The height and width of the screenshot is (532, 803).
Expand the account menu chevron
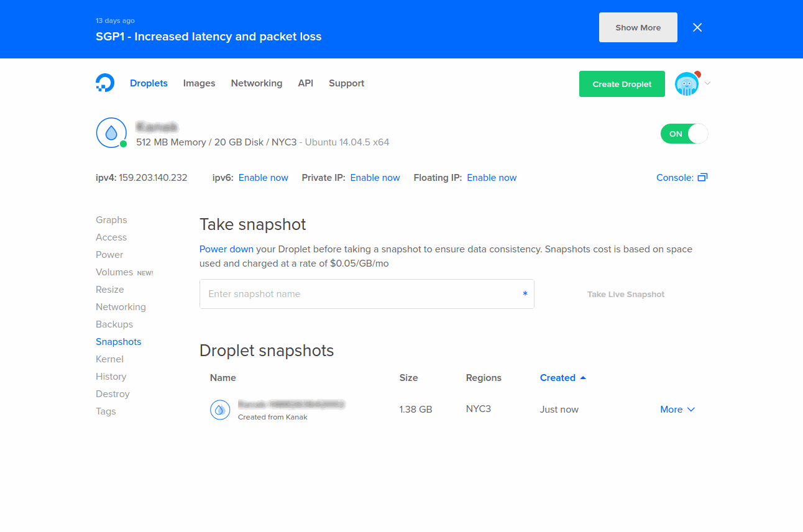click(x=707, y=83)
